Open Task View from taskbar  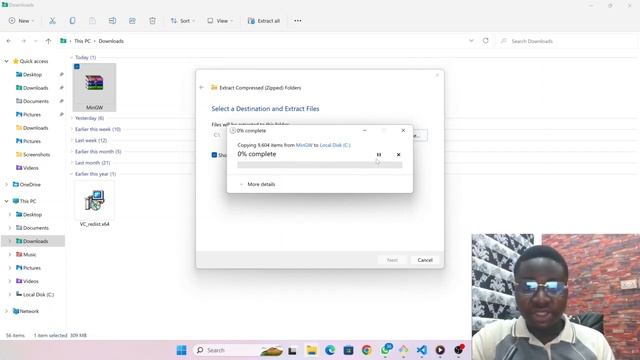292,350
